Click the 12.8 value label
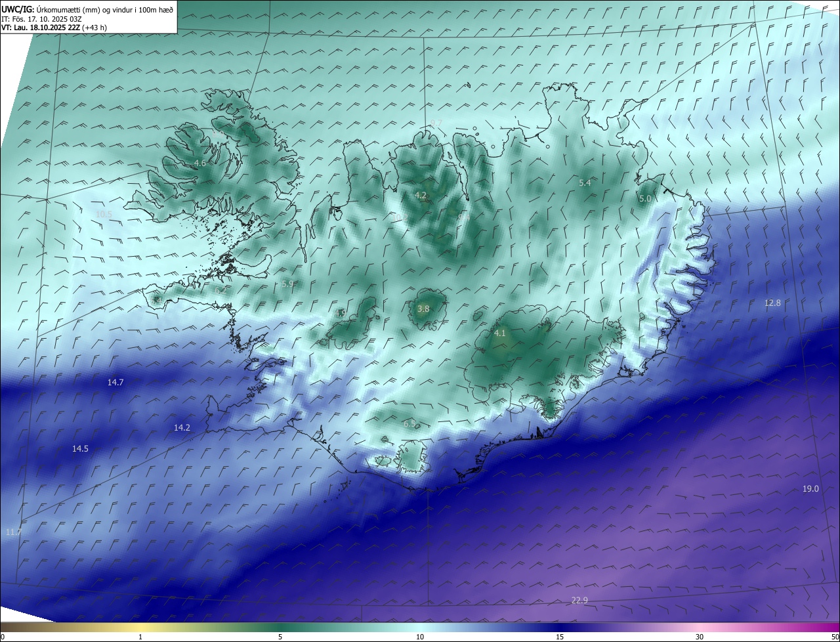Viewport: 840px width, 642px height. click(x=772, y=303)
